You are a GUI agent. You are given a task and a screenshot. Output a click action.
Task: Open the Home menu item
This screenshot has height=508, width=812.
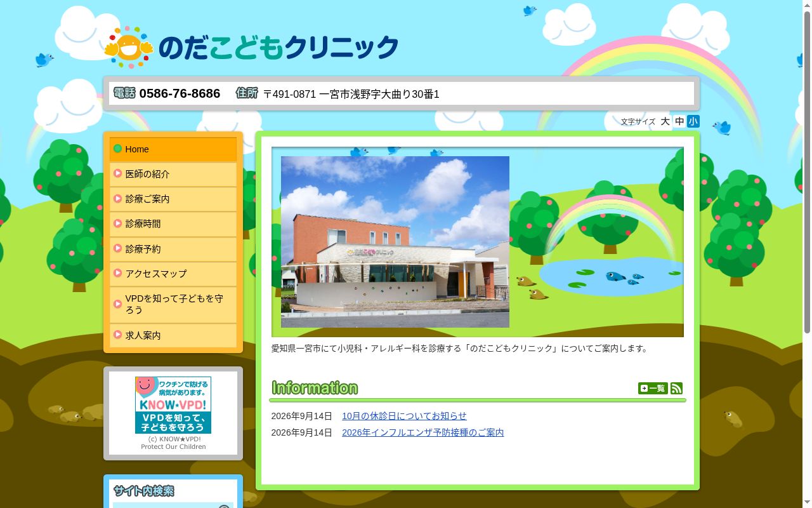point(173,149)
